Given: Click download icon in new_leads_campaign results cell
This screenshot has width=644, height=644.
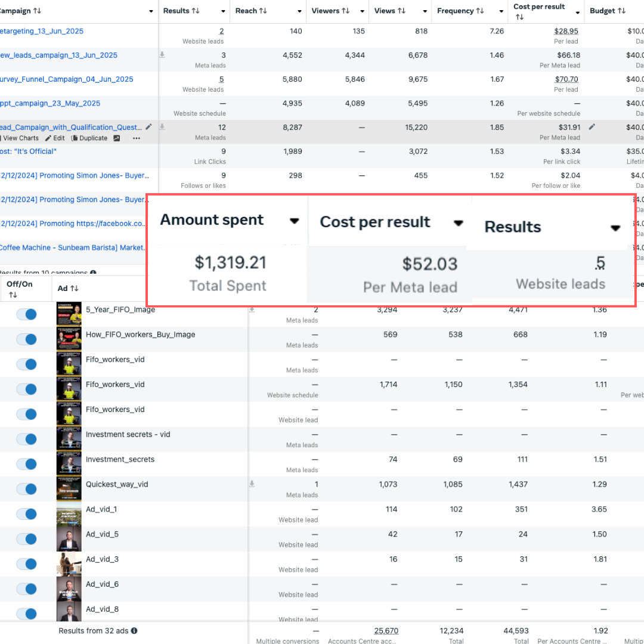Looking at the screenshot, I should tap(162, 55).
